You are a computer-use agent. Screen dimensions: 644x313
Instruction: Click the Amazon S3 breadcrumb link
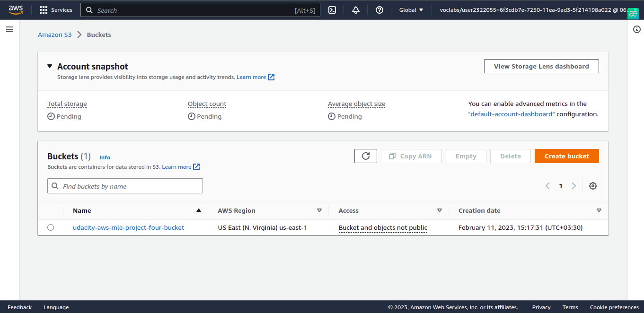tap(55, 35)
